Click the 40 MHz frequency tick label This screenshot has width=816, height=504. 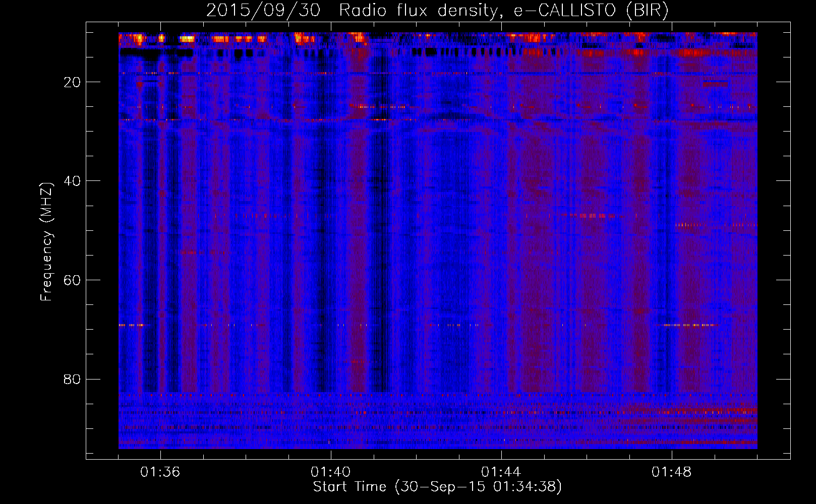coord(72,181)
